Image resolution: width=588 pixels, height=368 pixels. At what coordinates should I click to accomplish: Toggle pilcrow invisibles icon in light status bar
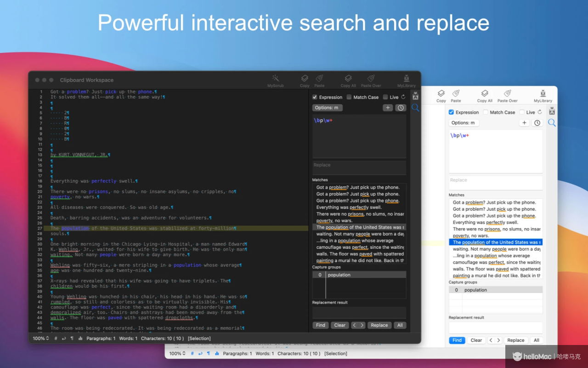pos(208,354)
